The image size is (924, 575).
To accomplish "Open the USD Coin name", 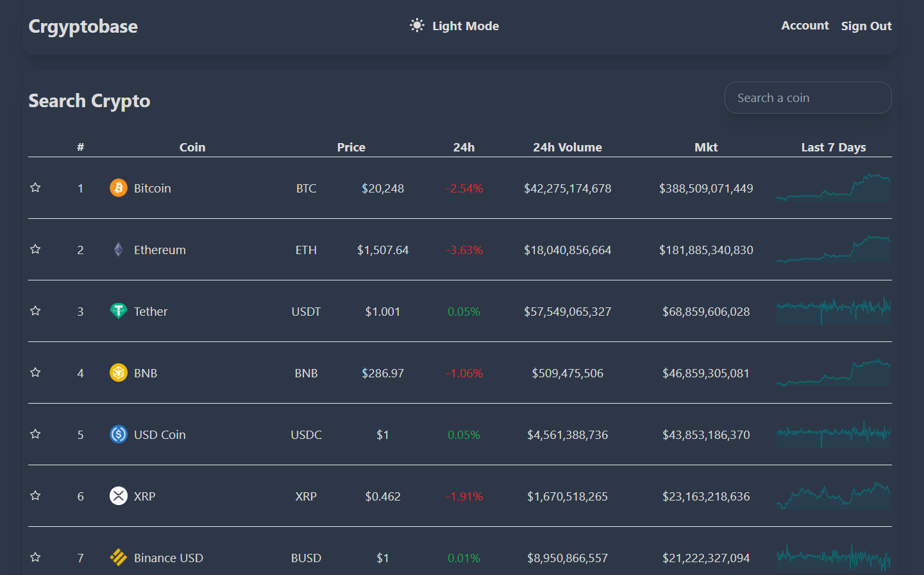I will (x=160, y=434).
